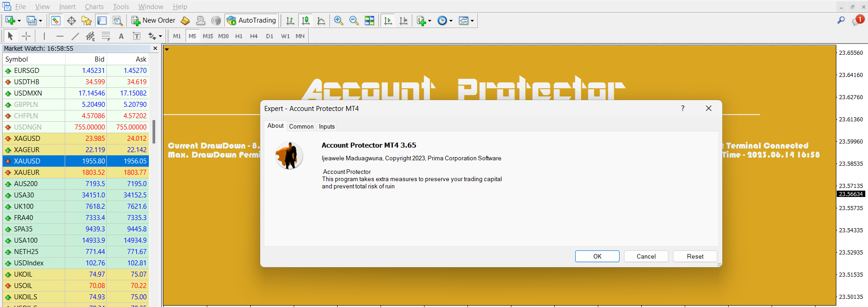Click the New Order button

[153, 20]
